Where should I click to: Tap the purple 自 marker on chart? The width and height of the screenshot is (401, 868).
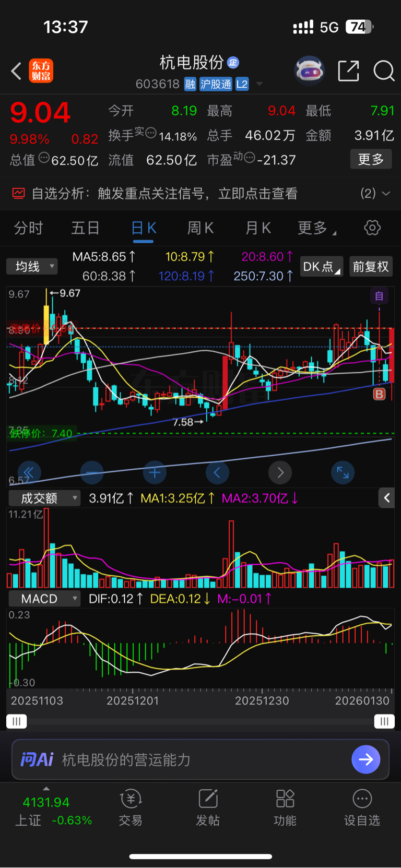point(379,296)
